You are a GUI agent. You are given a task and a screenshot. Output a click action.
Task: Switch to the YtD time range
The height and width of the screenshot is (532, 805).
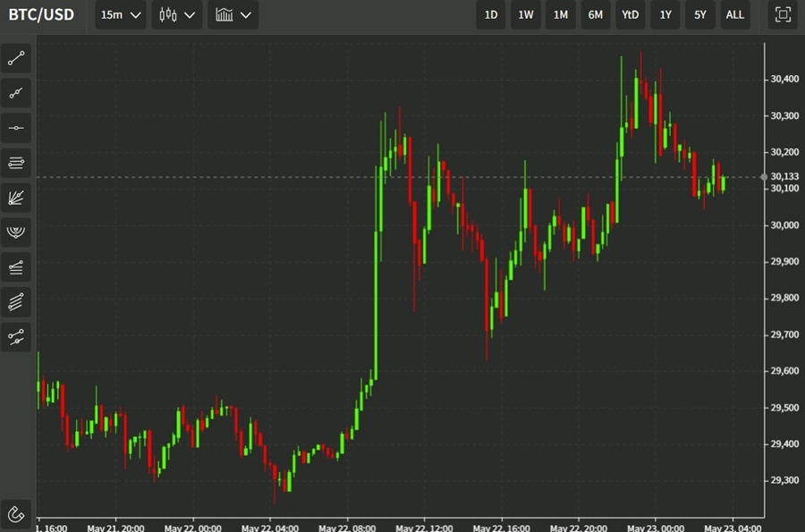631,15
